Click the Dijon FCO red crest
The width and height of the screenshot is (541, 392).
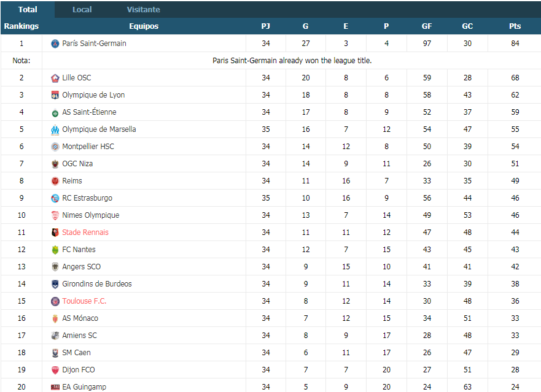click(x=55, y=370)
